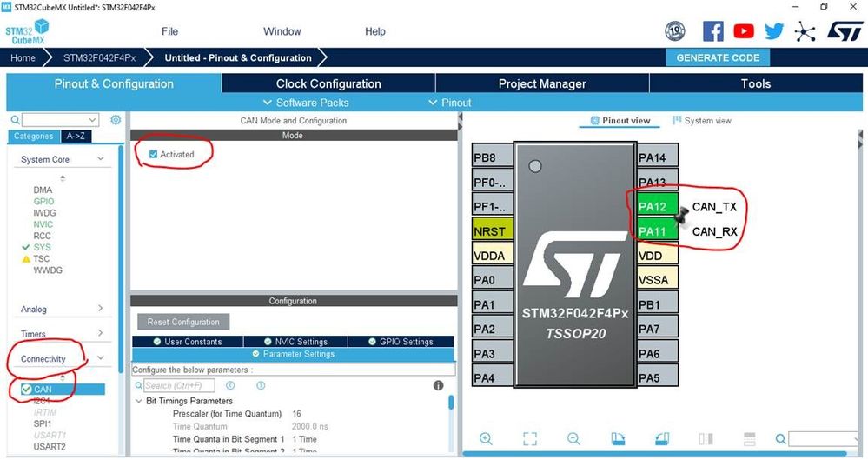Screen dimensions: 868x460
Task: Switch to Clock Configuration tab
Action: [328, 83]
